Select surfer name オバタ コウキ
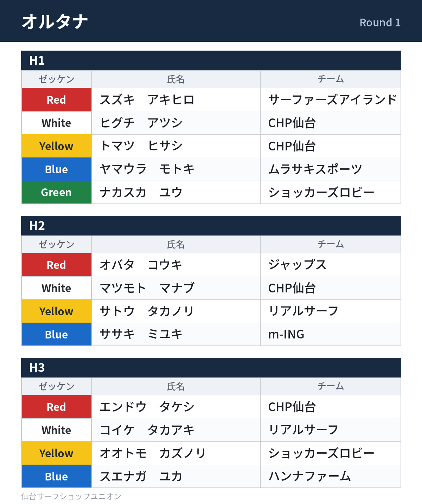 coord(141,265)
